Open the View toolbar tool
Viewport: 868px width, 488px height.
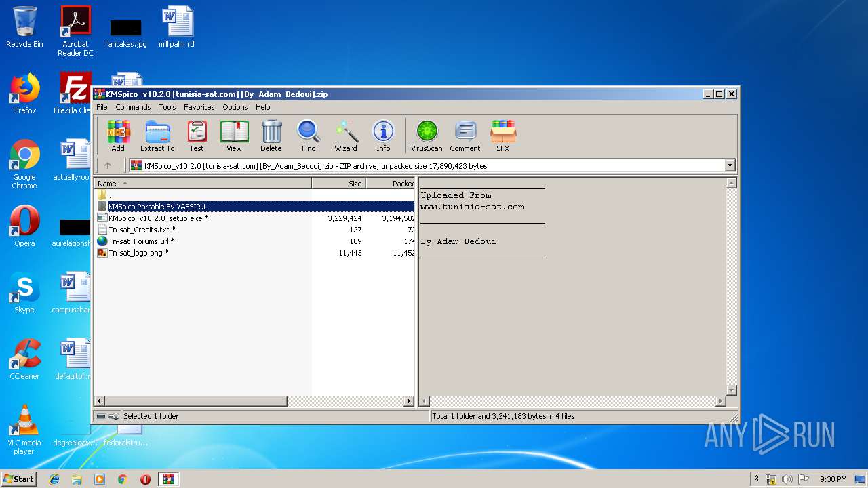pos(234,136)
